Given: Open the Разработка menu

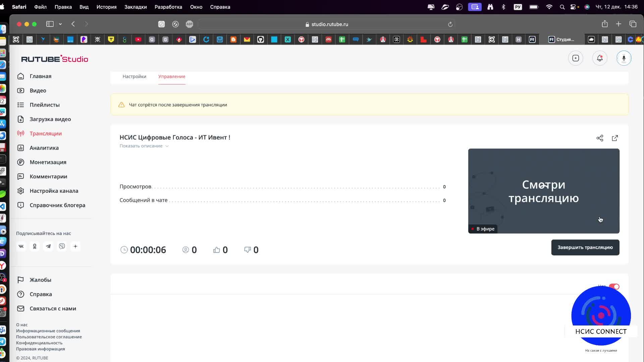Looking at the screenshot, I should point(168,7).
